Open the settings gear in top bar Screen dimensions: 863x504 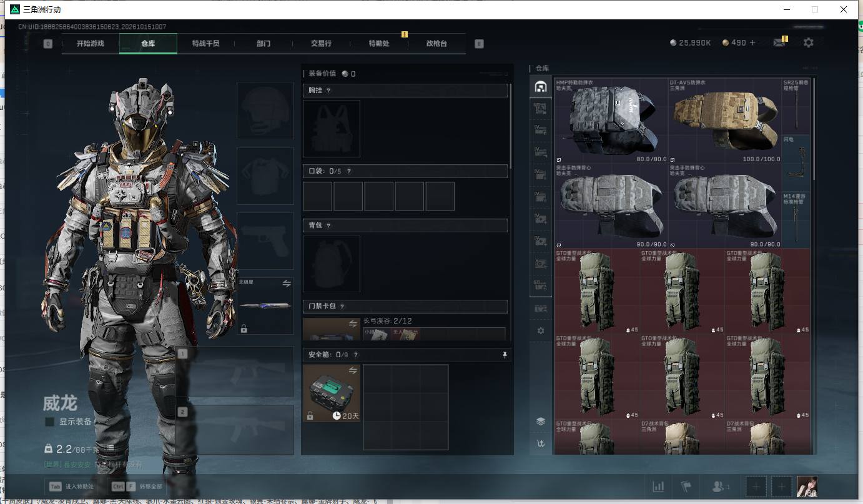(809, 42)
